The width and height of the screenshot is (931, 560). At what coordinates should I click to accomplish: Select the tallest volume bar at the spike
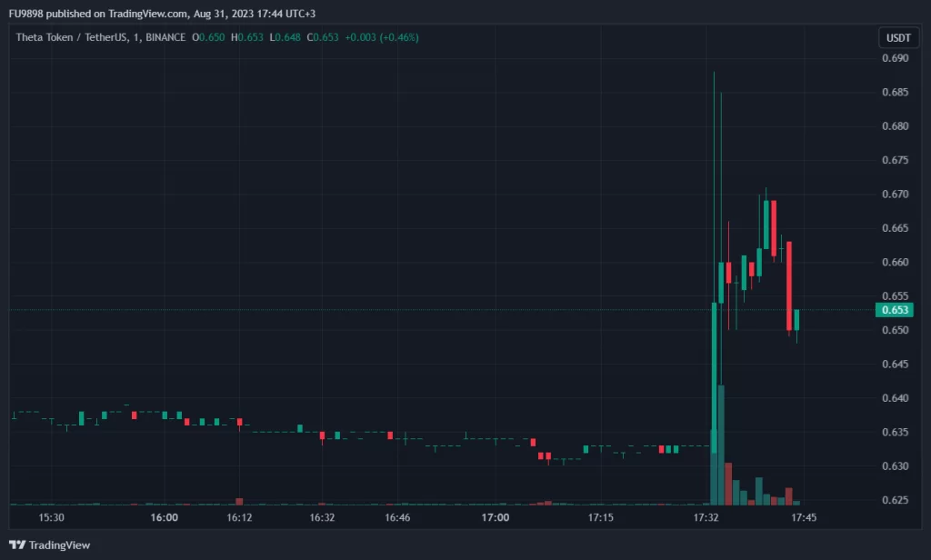pos(721,444)
